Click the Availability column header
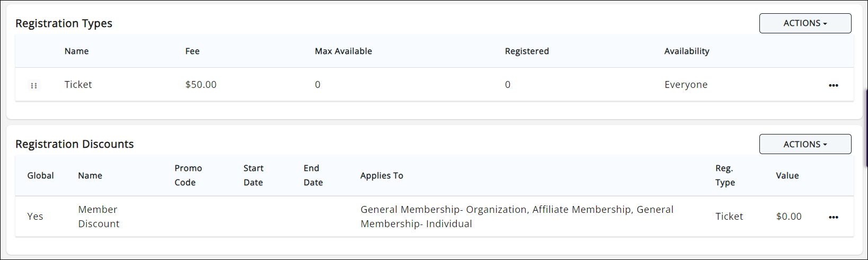Viewport: 868px width, 260px height. click(687, 51)
